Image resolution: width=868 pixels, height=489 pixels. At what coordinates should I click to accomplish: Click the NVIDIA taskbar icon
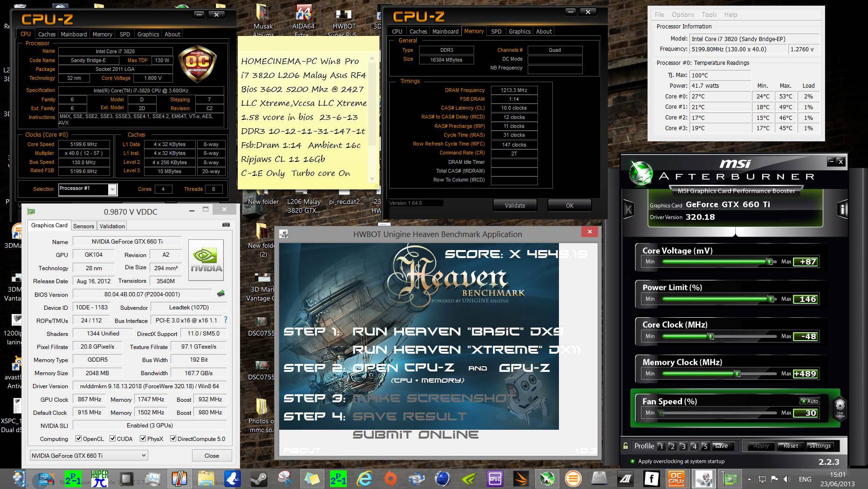tap(469, 478)
